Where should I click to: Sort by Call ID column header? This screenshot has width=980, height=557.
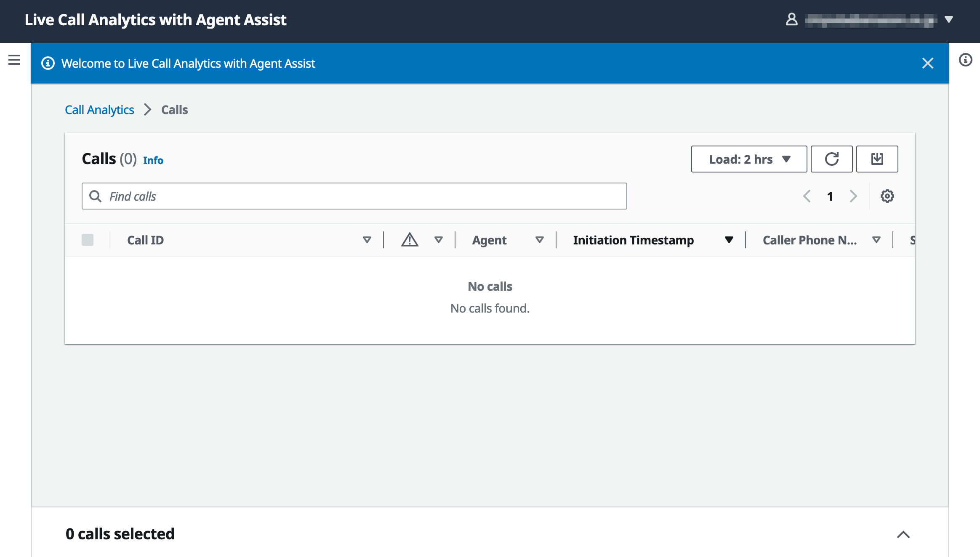145,240
